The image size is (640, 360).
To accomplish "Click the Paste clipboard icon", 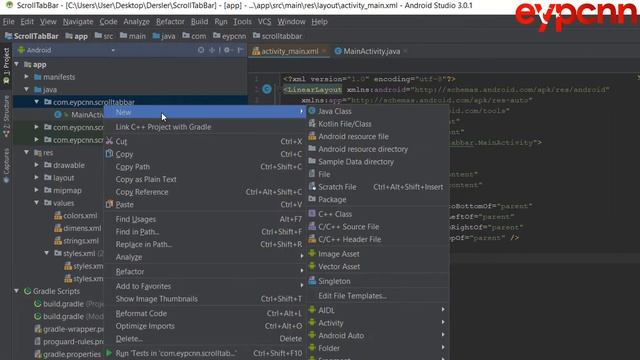I will [x=109, y=204].
